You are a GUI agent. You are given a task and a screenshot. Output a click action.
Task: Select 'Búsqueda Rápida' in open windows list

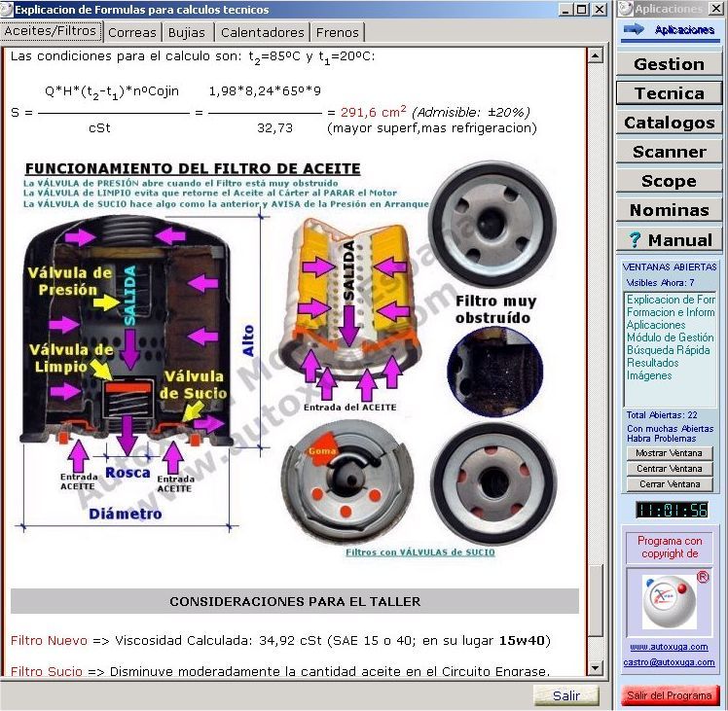pyautogui.click(x=668, y=350)
